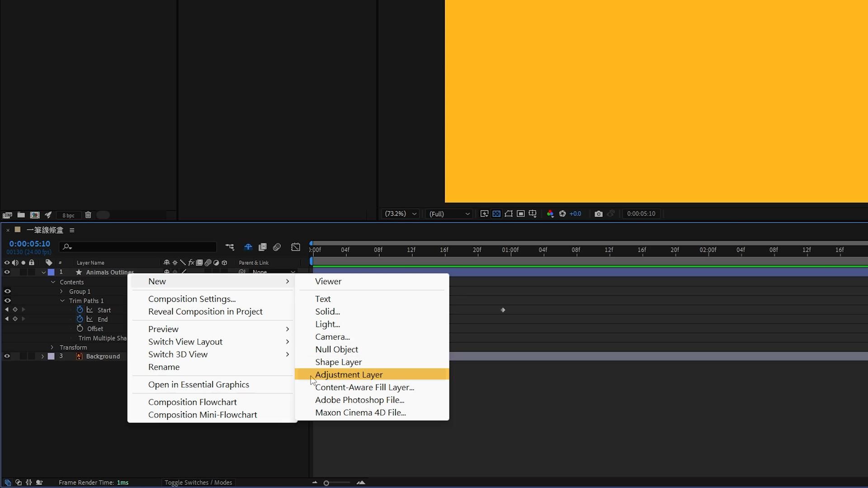The image size is (868, 488).
Task: Select Composition Settings from context menu
Action: point(192,299)
